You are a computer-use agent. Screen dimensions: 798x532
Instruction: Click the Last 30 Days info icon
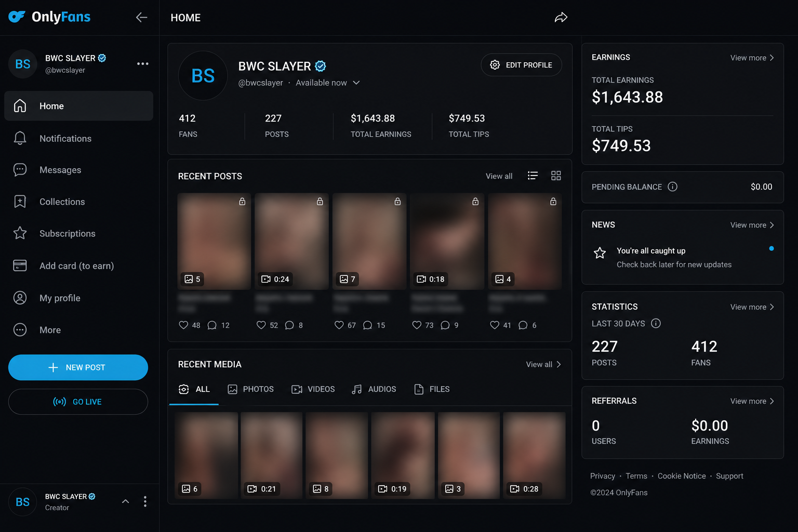[656, 323]
